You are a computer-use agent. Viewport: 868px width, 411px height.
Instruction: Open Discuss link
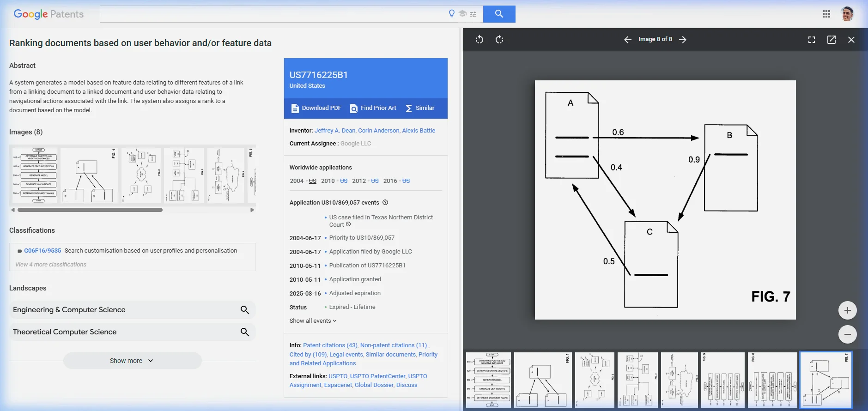pyautogui.click(x=407, y=385)
